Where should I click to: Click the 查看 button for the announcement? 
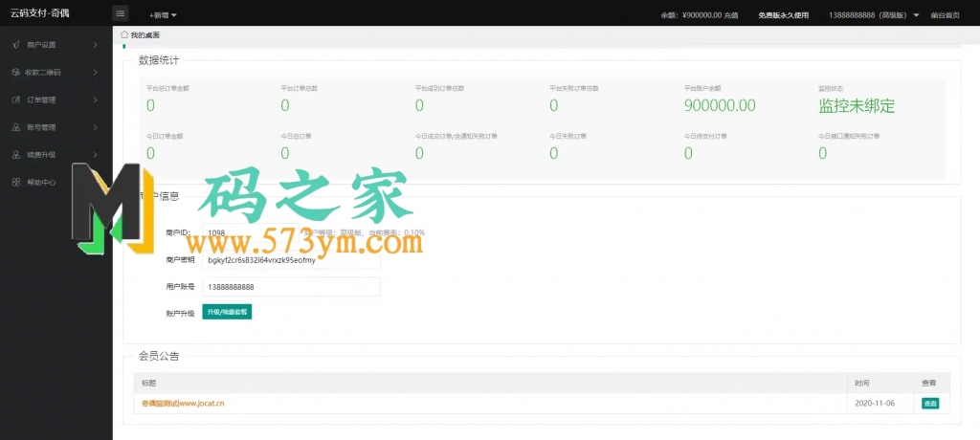point(930,403)
